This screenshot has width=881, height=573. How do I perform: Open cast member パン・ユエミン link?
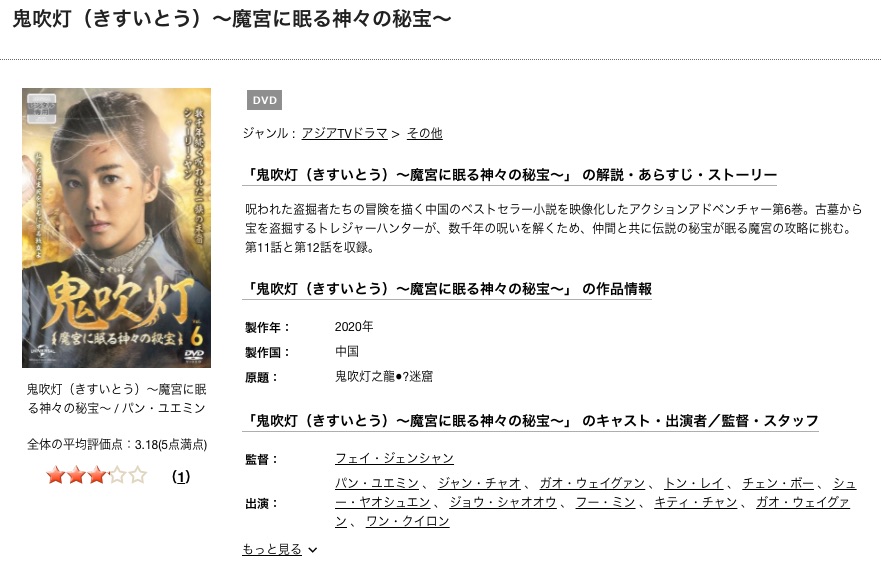click(x=377, y=483)
